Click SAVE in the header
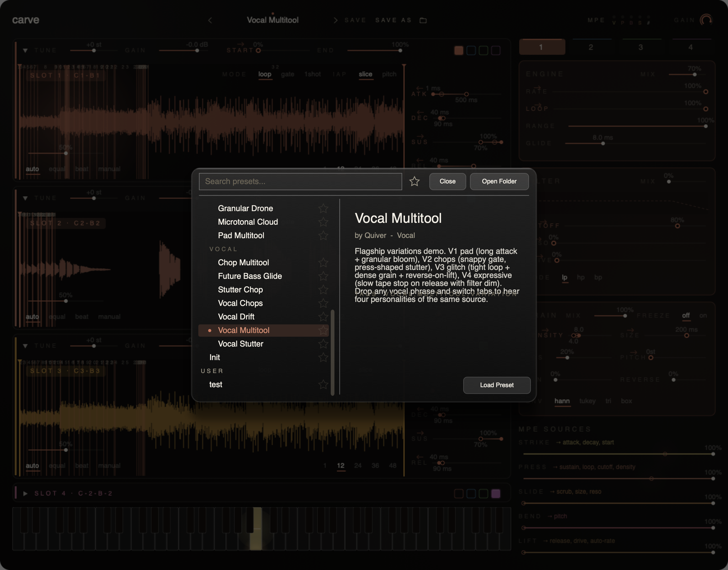Image resolution: width=728 pixels, height=570 pixels. point(355,20)
